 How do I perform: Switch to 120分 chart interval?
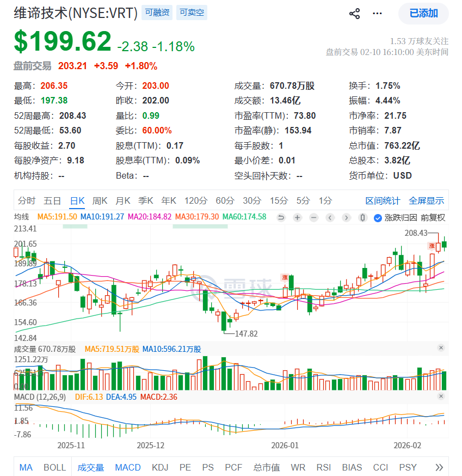click(x=196, y=200)
